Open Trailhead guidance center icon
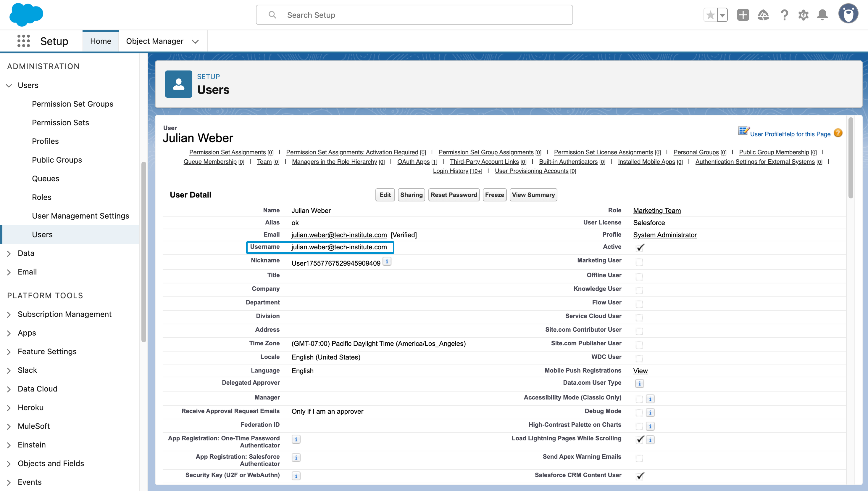Screen dimensions: 868x491 763,15
